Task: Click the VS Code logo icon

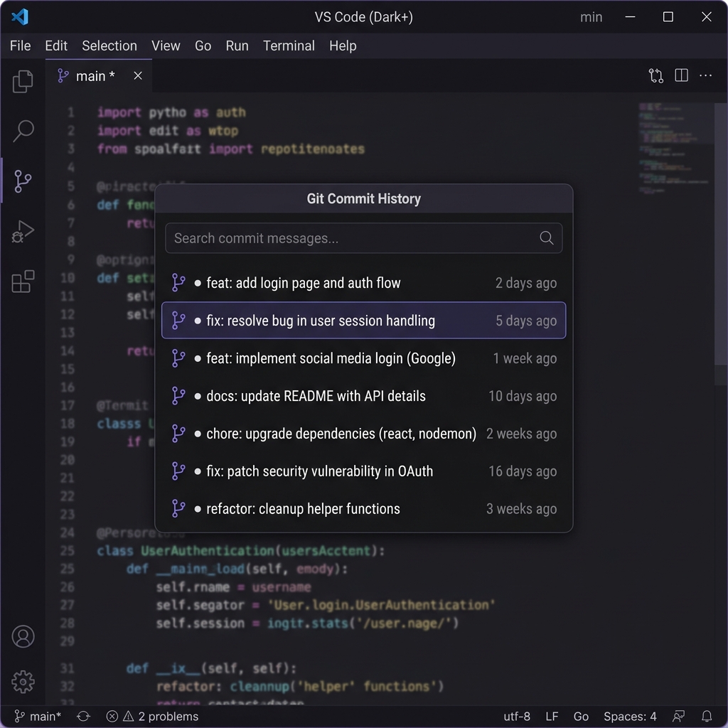Action: pyautogui.click(x=20, y=17)
